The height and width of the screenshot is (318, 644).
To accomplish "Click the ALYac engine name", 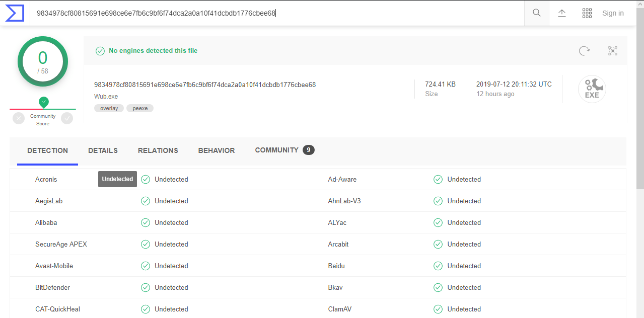I will click(337, 222).
